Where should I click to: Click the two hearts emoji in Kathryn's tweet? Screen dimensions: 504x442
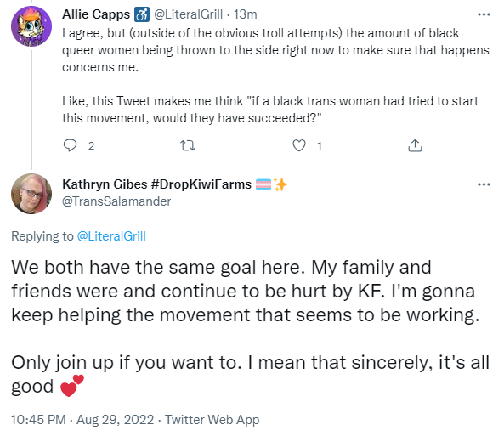(x=72, y=386)
